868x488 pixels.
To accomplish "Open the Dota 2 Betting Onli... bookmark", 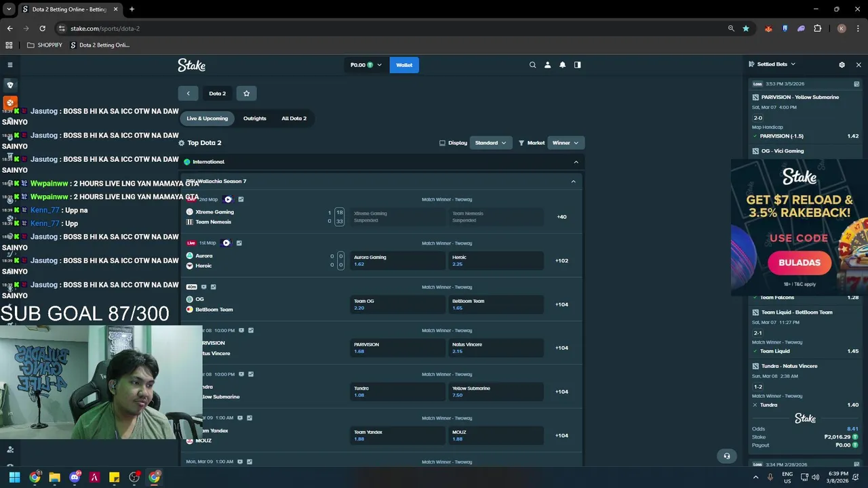I will tap(100, 45).
